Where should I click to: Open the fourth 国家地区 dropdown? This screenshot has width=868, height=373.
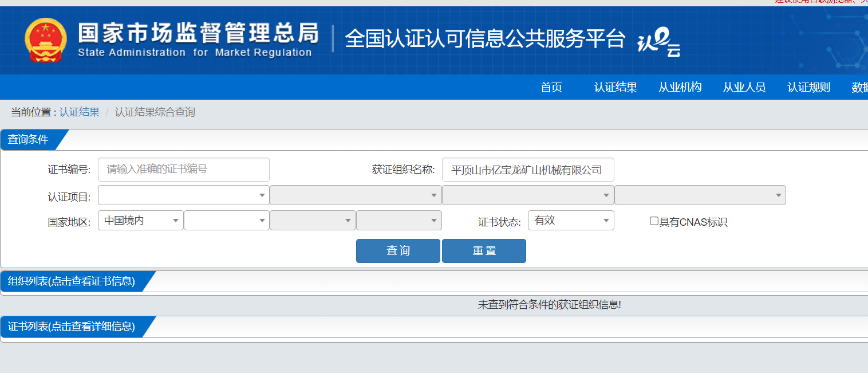pos(399,221)
